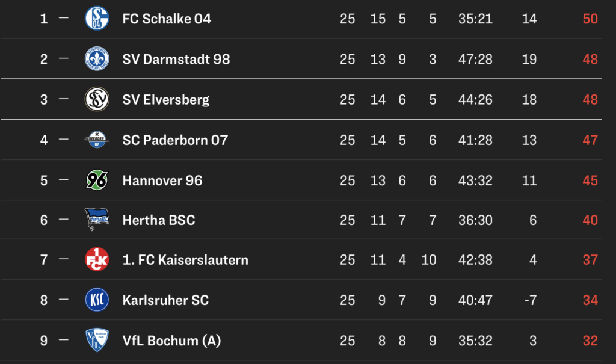Click the FC Schalke 04 club crest
The image size is (616, 364).
(x=97, y=19)
